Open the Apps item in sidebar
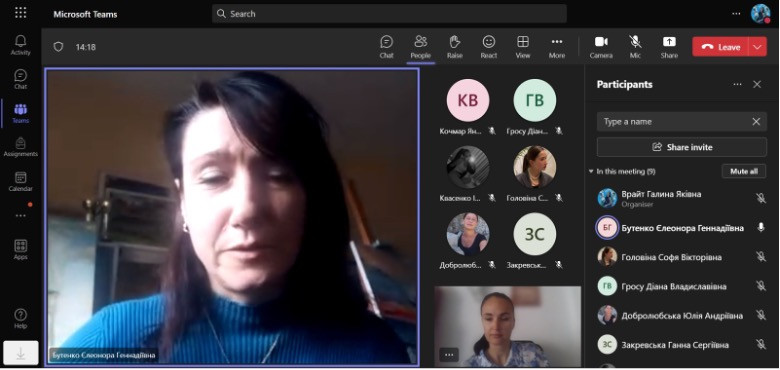Image resolution: width=780 pixels, height=370 pixels. pos(20,250)
